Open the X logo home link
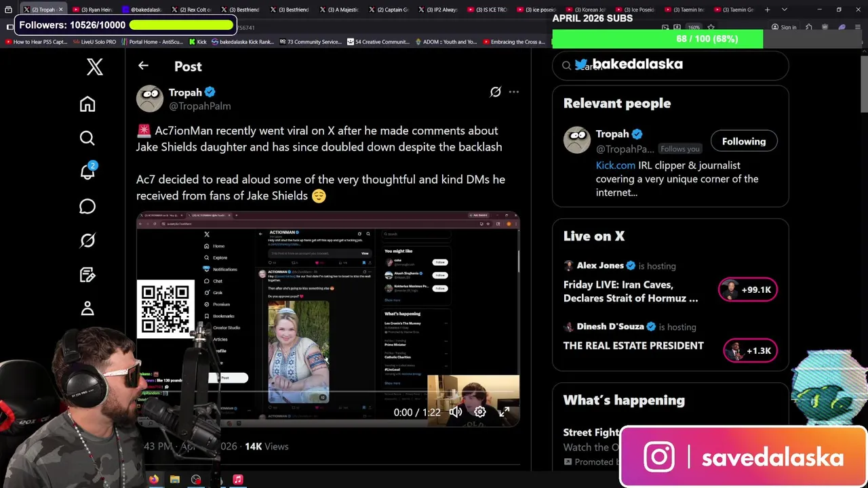 (x=95, y=66)
